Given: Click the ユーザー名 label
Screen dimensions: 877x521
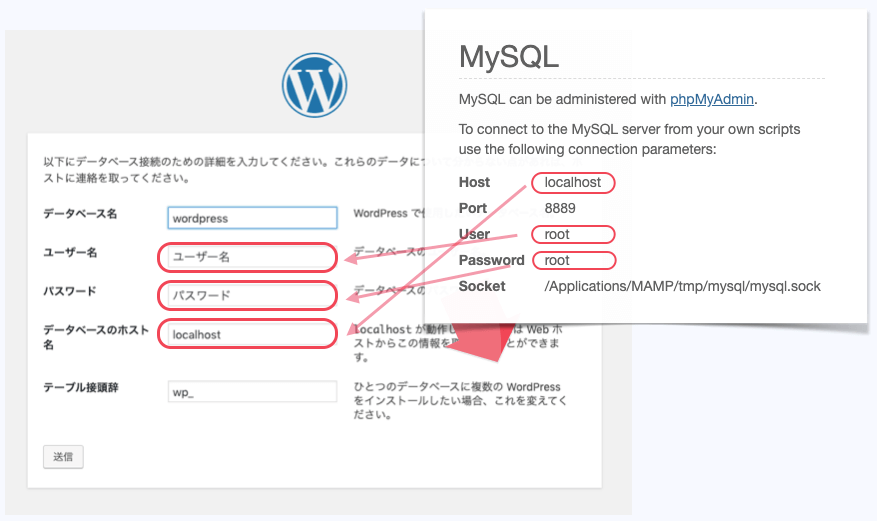Looking at the screenshot, I should pos(70,253).
